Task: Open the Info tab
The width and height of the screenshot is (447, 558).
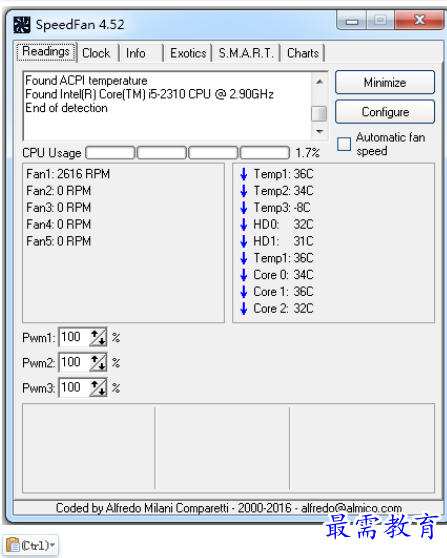Action: tap(141, 53)
